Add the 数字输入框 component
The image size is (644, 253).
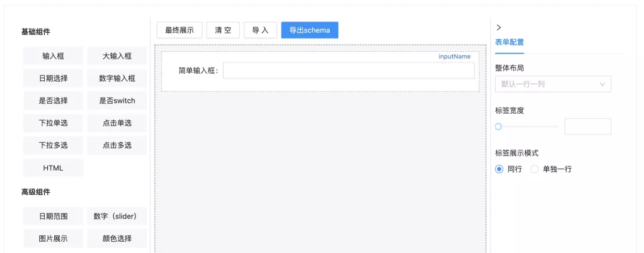[117, 79]
